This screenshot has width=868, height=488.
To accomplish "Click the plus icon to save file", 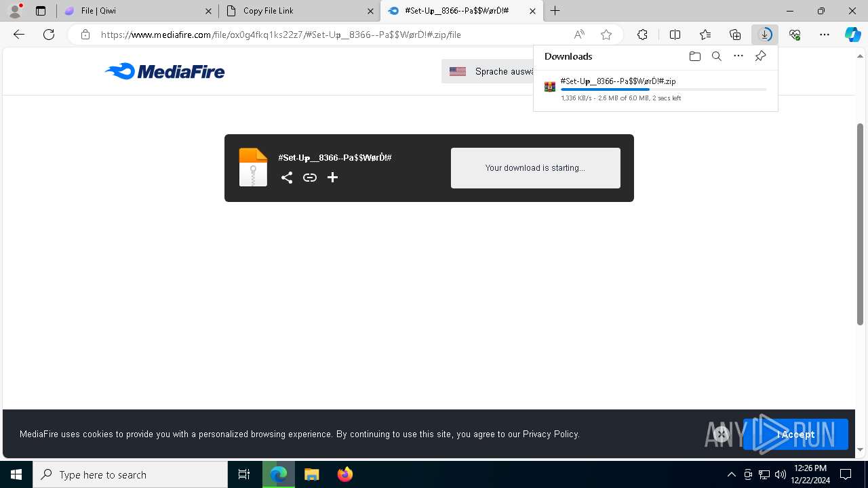I will point(332,178).
